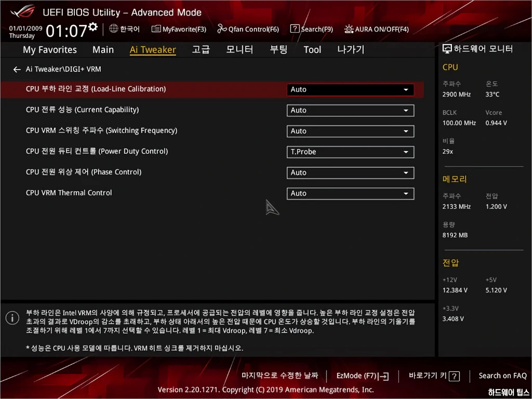This screenshot has height=399, width=532.
Task: Click the 100.00 MHz BCLK value
Action: (459, 123)
